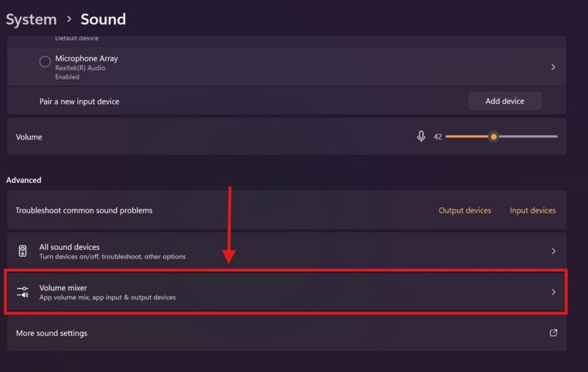Click the All sound devices speaker icon

coord(23,251)
